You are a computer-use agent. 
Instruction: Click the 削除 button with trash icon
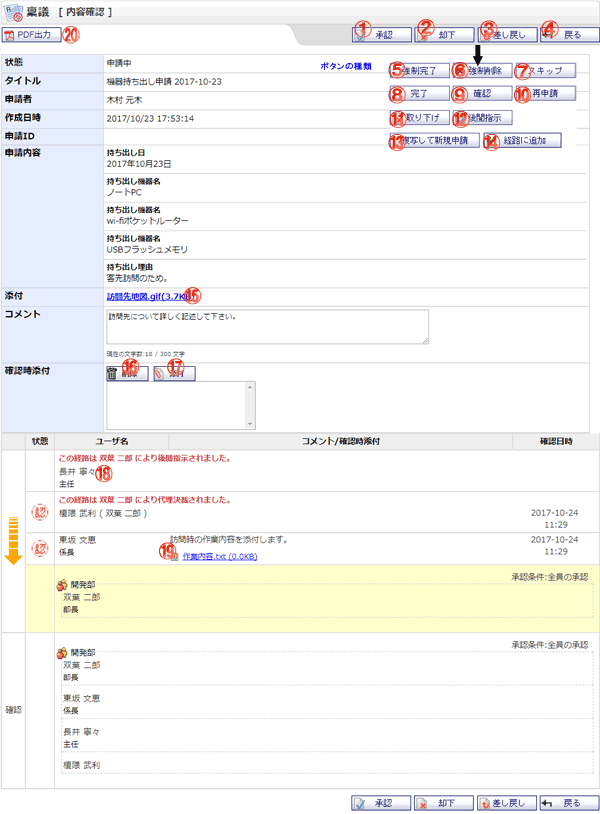[127, 374]
